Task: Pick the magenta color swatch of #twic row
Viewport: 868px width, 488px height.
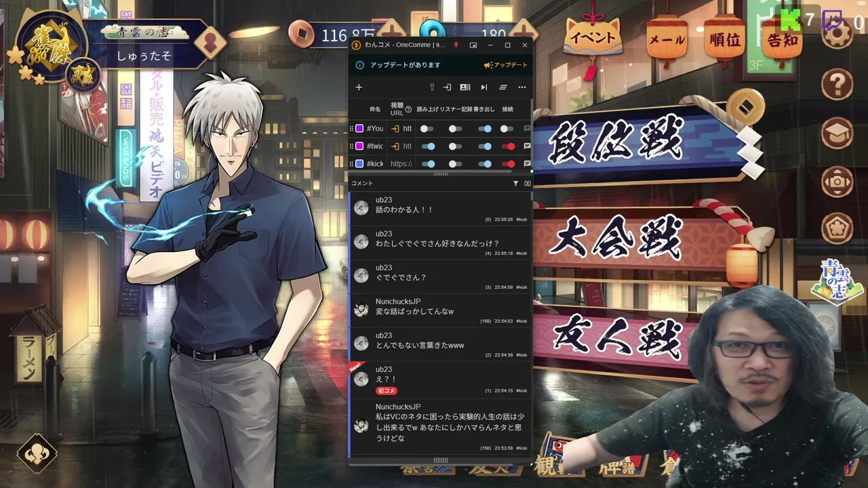Action: pyautogui.click(x=359, y=146)
